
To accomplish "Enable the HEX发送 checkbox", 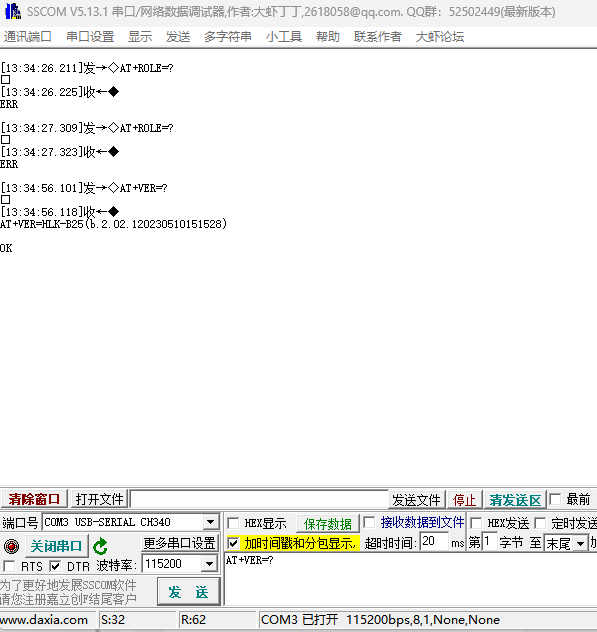I will [476, 524].
